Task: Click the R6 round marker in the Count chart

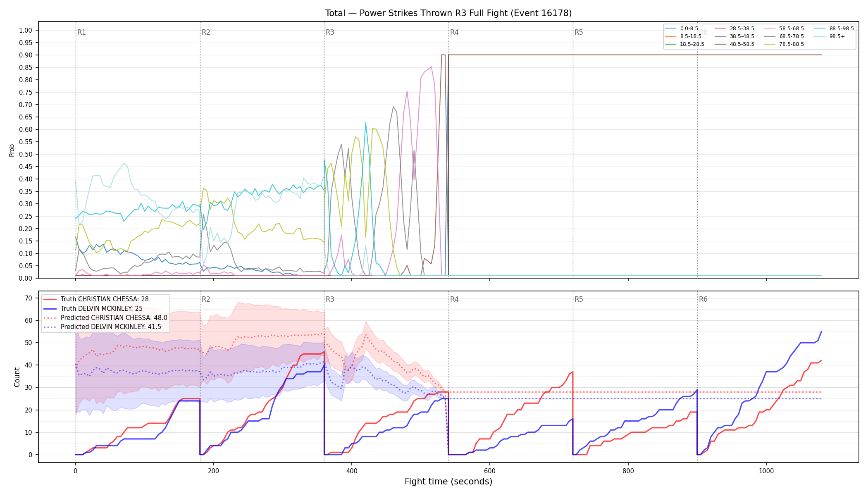Action: [703, 299]
